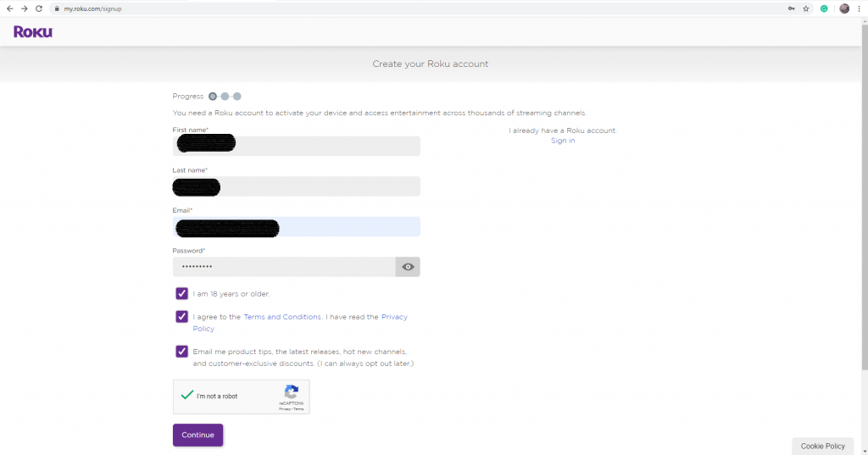This screenshot has height=455, width=868.
Task: Click the 'Password*' label
Action: point(189,251)
